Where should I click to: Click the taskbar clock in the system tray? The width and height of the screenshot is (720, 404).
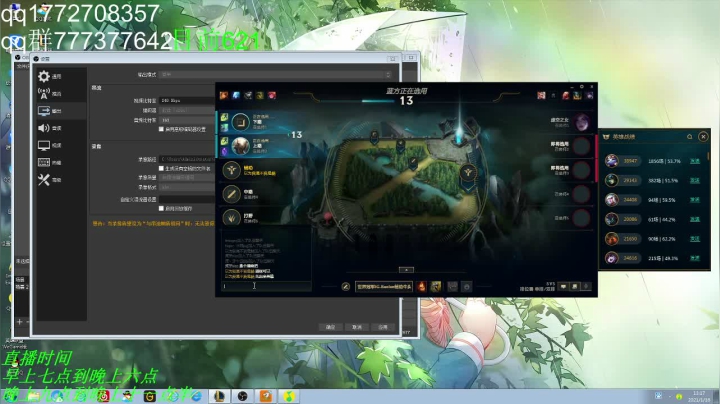tap(699, 396)
